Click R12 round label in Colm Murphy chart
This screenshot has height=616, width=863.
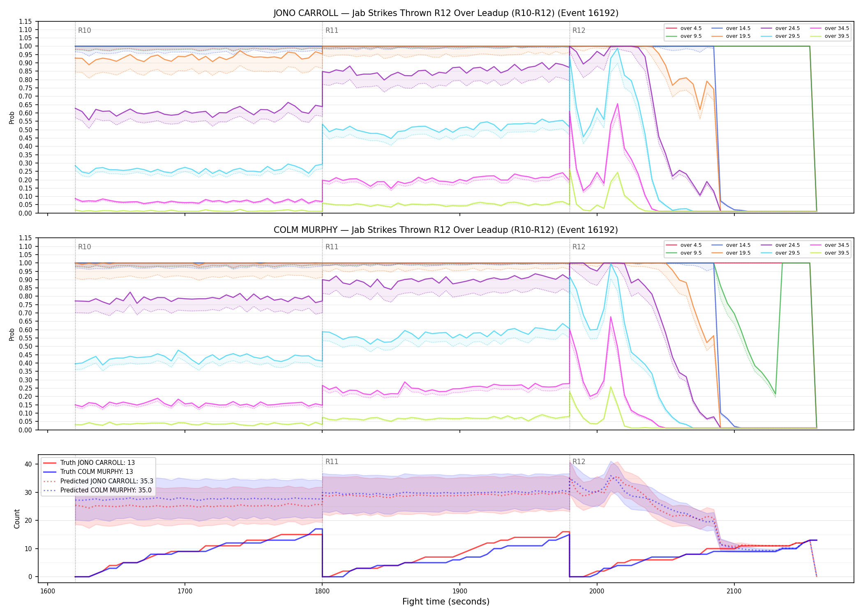pyautogui.click(x=579, y=247)
